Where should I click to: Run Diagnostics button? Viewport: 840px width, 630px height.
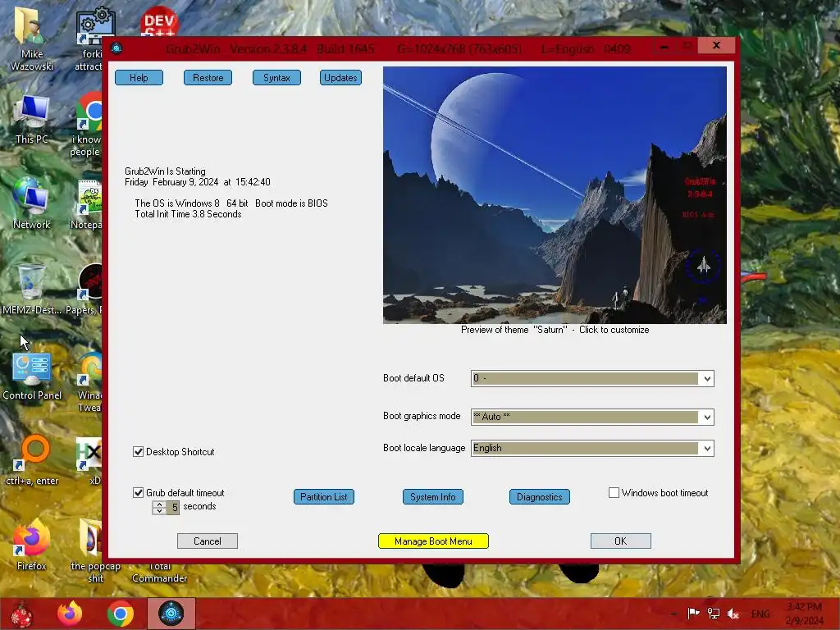(x=540, y=496)
